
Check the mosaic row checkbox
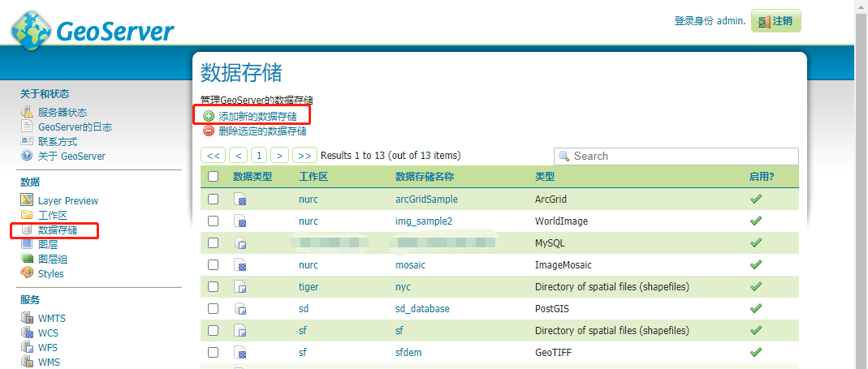(213, 264)
